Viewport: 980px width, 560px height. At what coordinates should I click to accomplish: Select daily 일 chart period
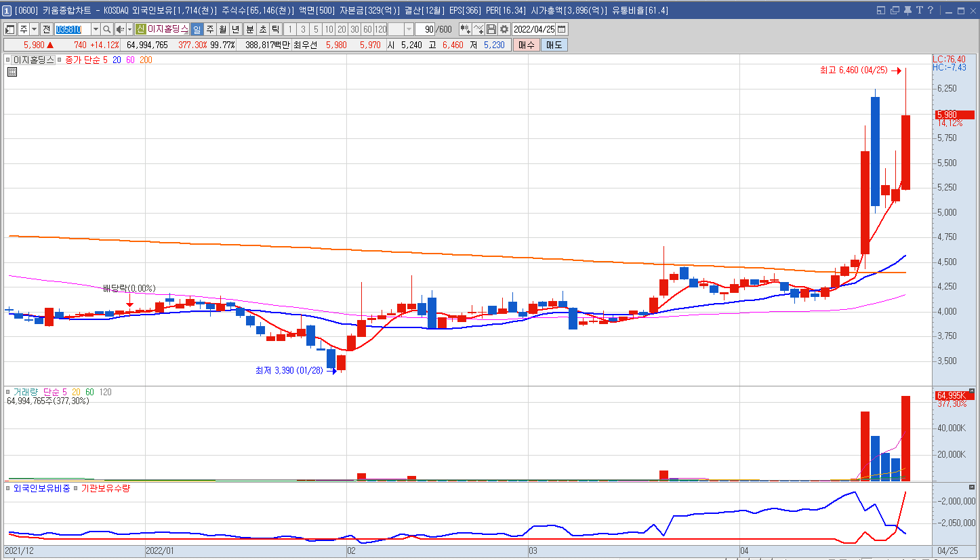click(x=197, y=29)
